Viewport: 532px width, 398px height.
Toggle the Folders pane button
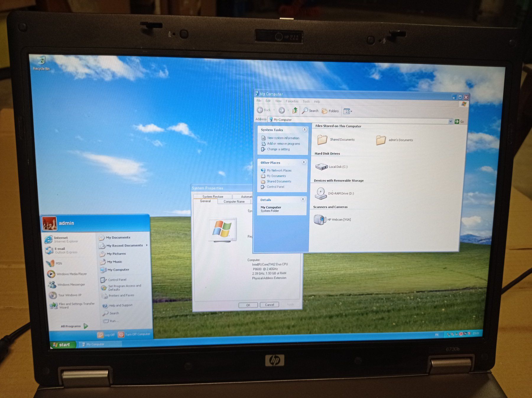click(330, 111)
